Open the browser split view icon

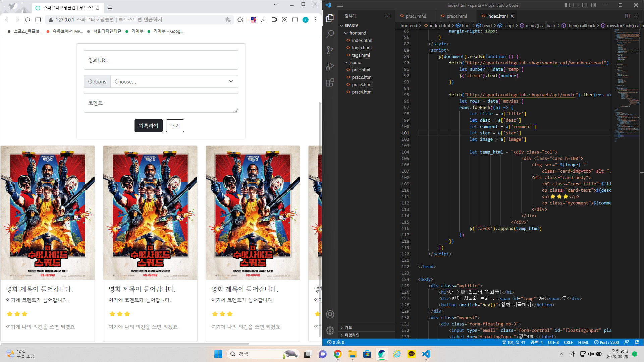tap(295, 20)
